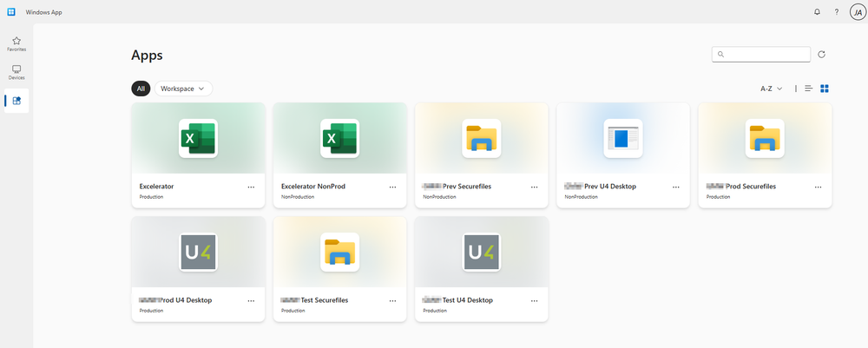
Task: Select the All filter pill
Action: point(141,89)
